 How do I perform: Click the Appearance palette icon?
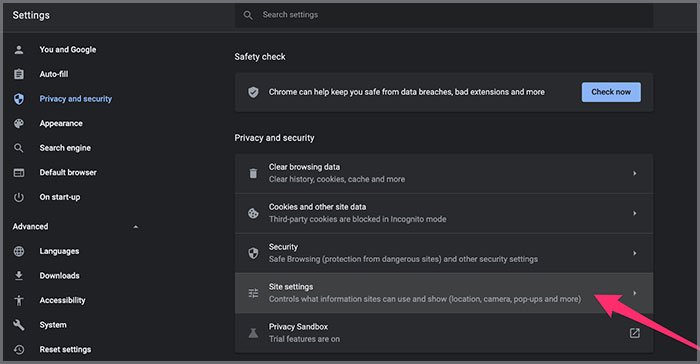tap(19, 123)
